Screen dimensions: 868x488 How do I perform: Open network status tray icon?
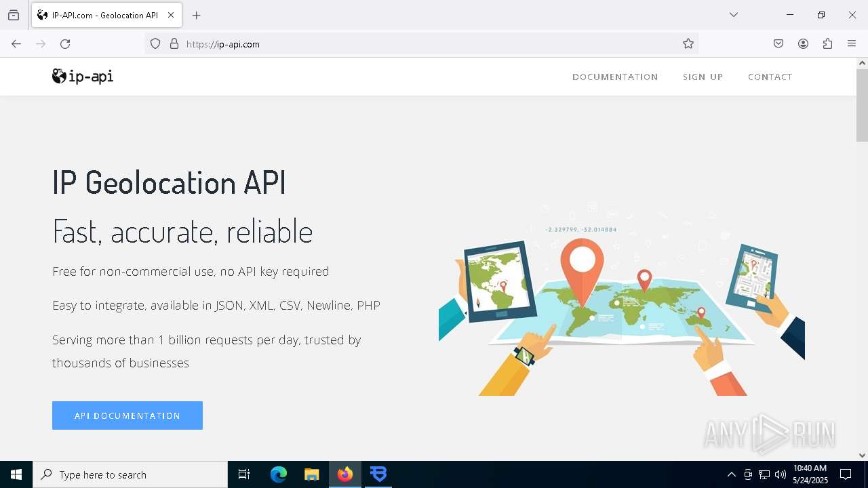click(764, 474)
